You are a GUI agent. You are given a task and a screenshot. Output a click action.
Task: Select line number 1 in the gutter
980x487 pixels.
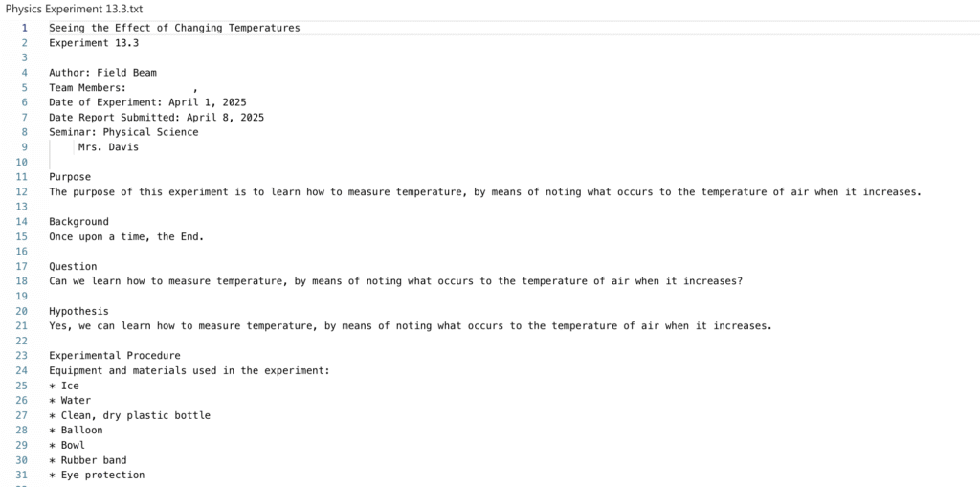coord(24,28)
